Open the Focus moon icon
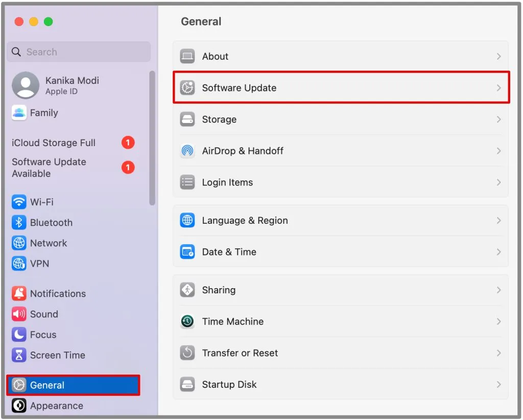The image size is (523, 420). 19,335
